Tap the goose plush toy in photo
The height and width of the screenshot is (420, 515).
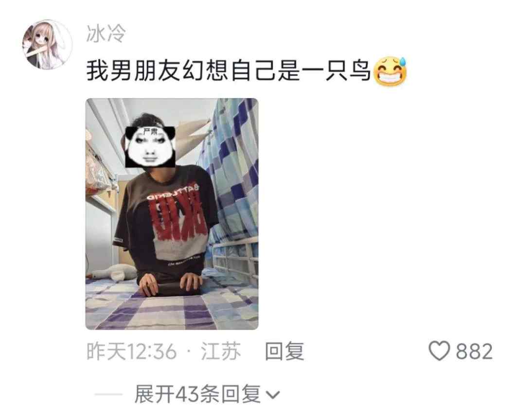point(112,272)
